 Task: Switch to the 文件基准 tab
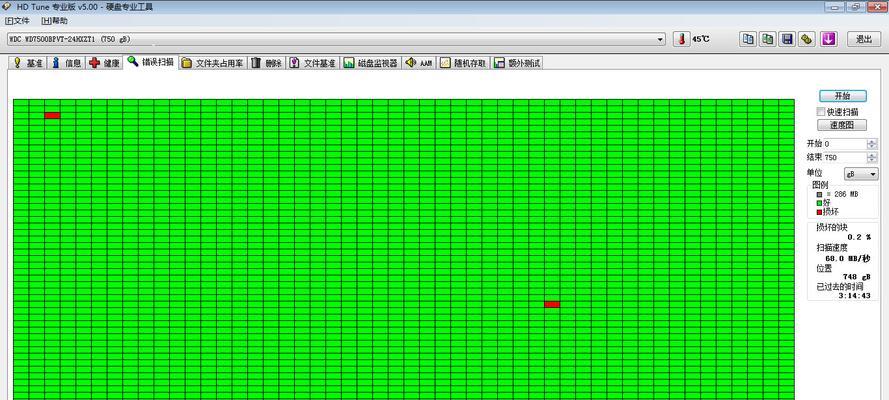point(312,63)
